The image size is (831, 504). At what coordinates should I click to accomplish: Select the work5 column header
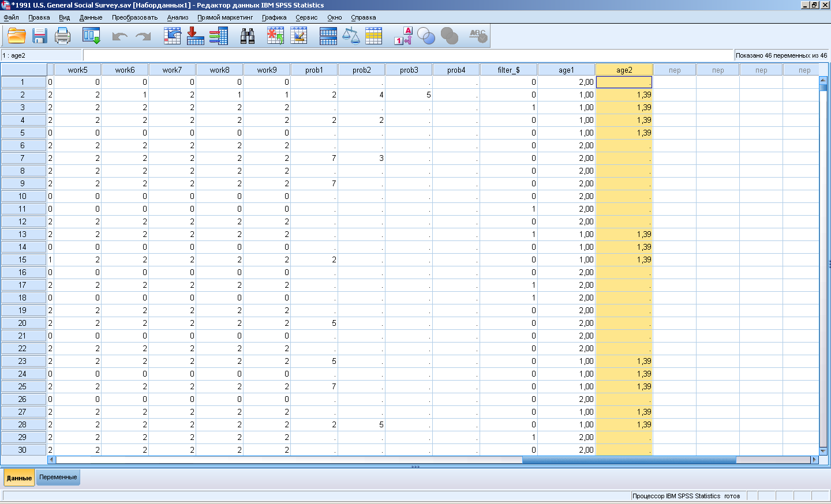77,70
